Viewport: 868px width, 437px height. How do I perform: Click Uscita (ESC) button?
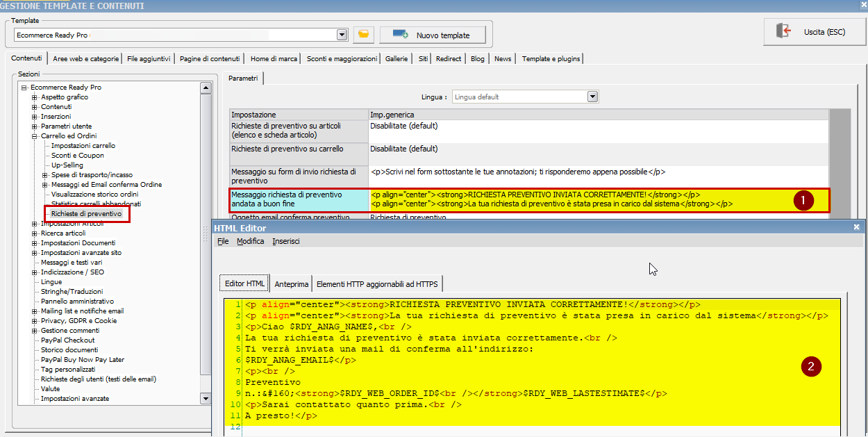pyautogui.click(x=813, y=32)
